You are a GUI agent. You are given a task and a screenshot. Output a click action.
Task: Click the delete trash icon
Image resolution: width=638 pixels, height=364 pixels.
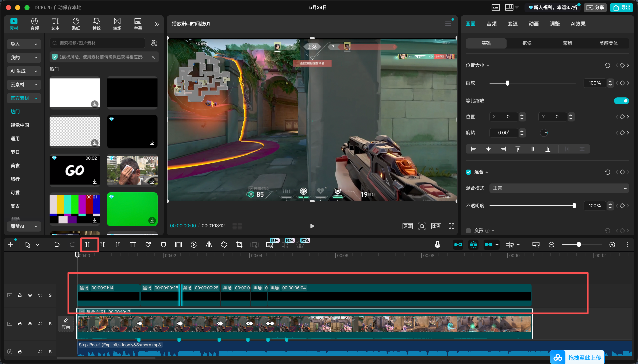coord(133,245)
